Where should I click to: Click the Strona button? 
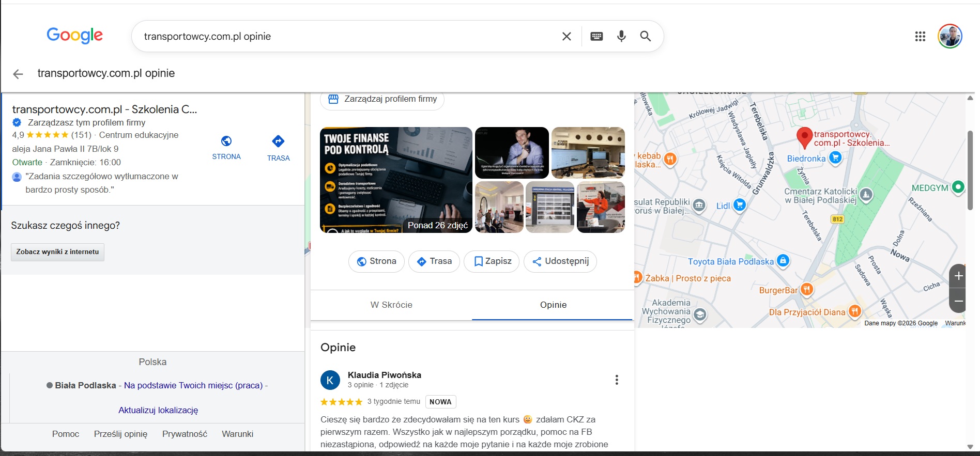pos(376,261)
